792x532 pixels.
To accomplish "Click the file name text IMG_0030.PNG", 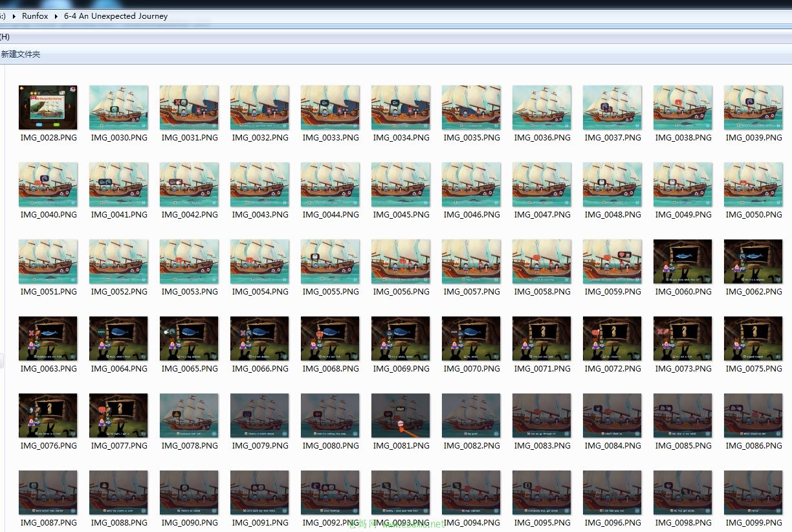I will coord(119,138).
